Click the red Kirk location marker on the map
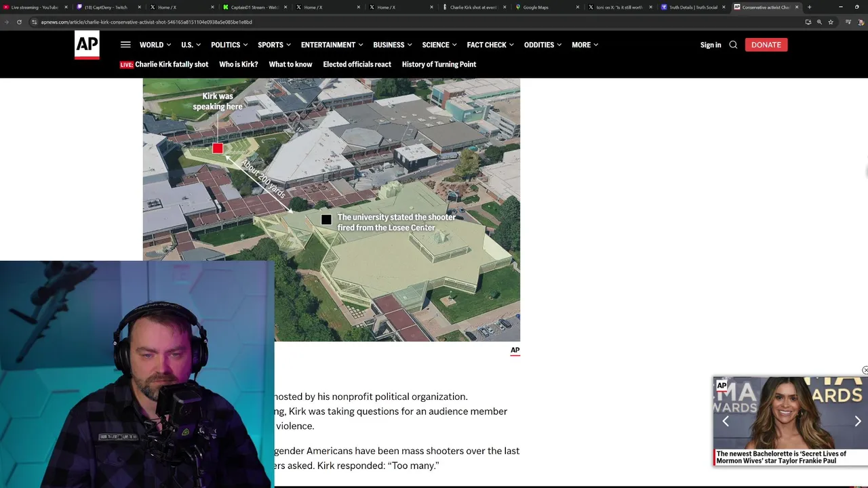 tap(218, 148)
